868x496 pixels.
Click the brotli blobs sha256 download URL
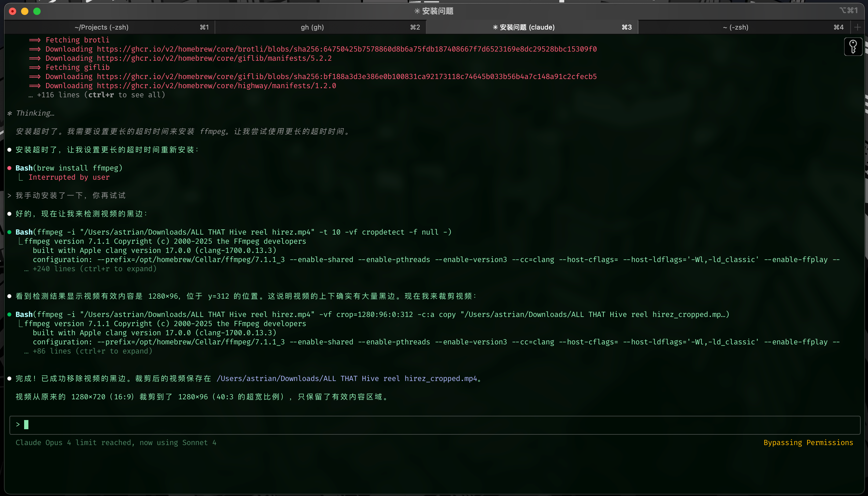pos(347,49)
